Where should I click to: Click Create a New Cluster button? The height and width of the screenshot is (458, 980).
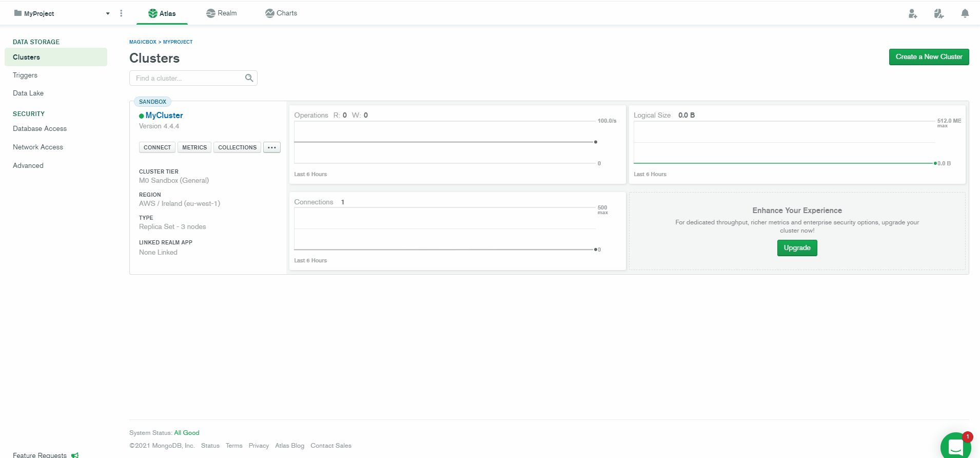(929, 57)
